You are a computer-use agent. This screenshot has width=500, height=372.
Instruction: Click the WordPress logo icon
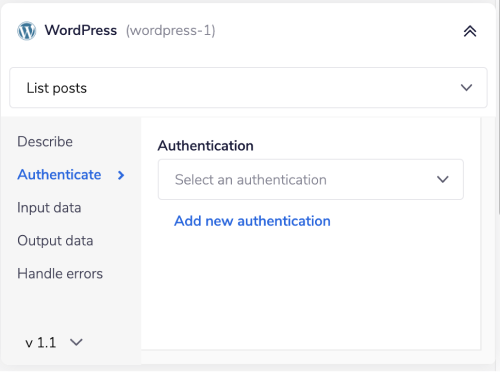27,31
